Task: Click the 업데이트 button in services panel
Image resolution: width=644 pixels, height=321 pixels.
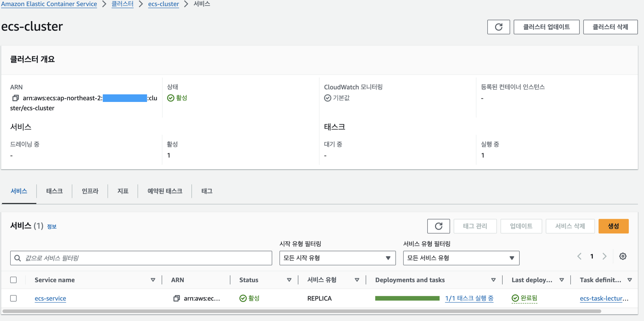Action: point(521,226)
